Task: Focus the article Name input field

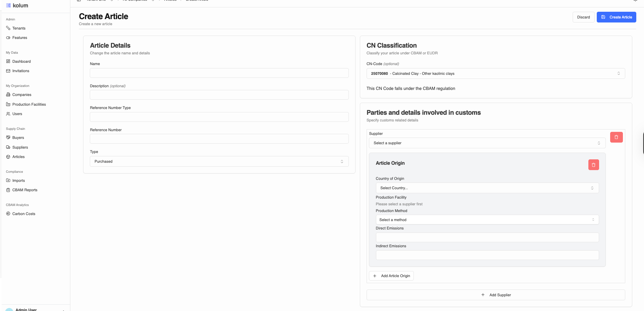Action: 219,73
